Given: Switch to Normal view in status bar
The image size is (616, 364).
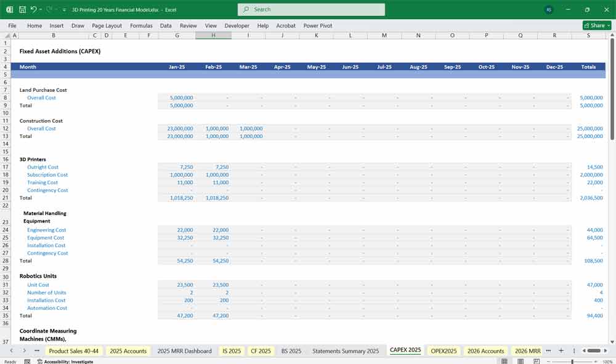Looking at the screenshot, I should [x=504, y=362].
